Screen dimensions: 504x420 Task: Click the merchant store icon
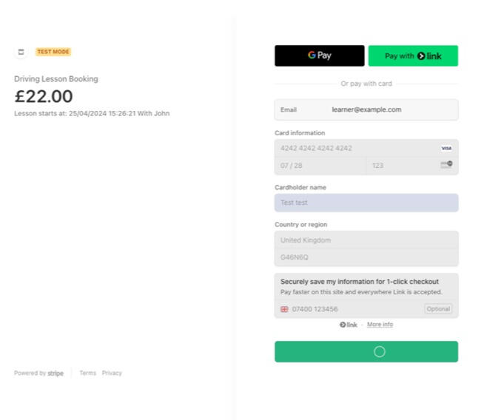pyautogui.click(x=21, y=52)
